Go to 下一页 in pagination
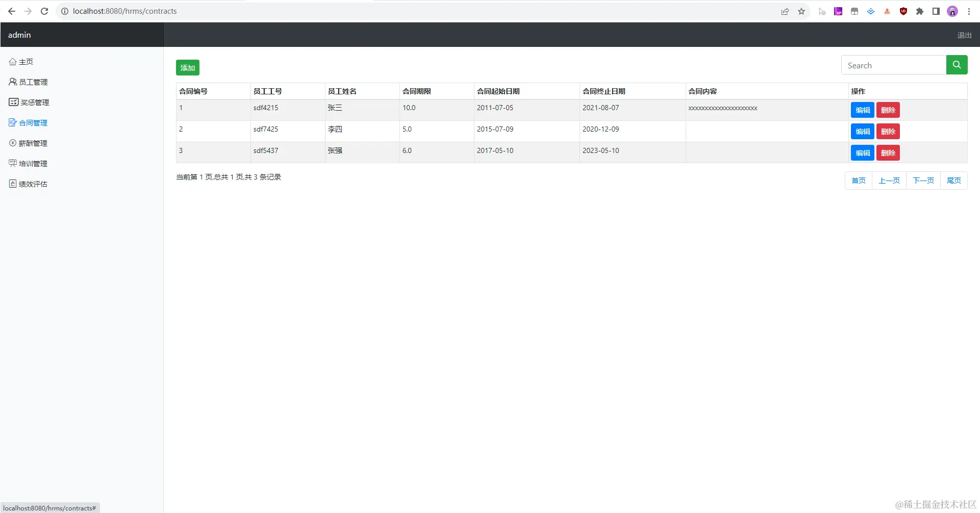The image size is (980, 513). pos(923,181)
